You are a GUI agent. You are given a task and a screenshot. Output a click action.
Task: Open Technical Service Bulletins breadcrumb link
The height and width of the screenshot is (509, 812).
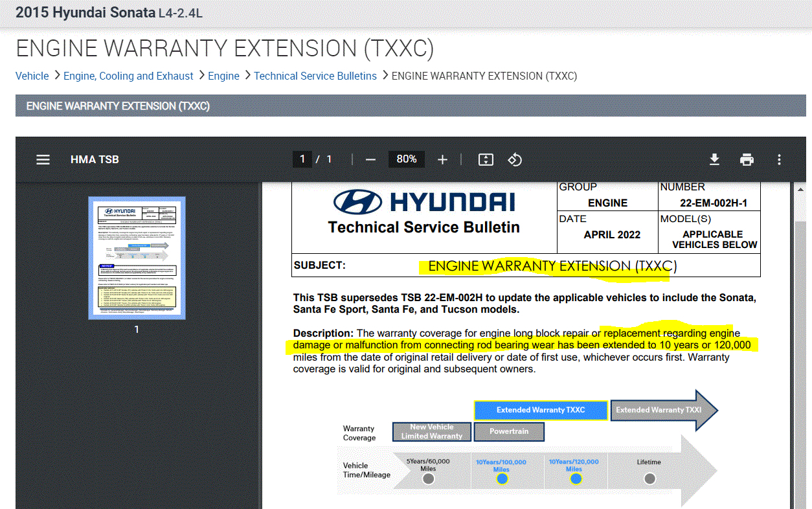coord(315,76)
